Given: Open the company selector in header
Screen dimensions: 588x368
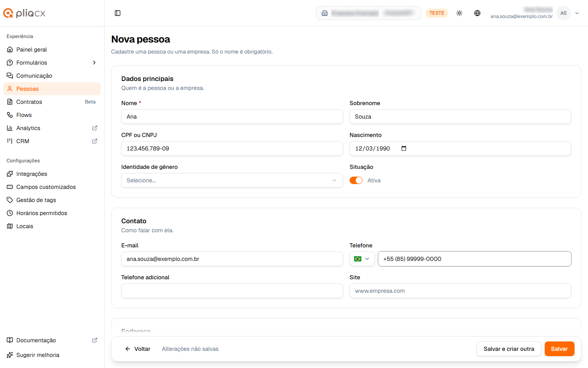Looking at the screenshot, I should (368, 13).
